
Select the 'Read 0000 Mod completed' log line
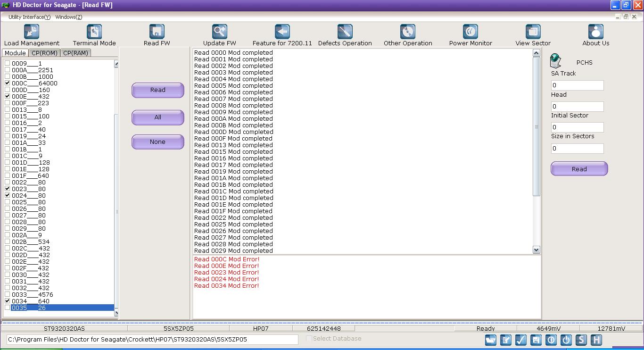point(233,53)
